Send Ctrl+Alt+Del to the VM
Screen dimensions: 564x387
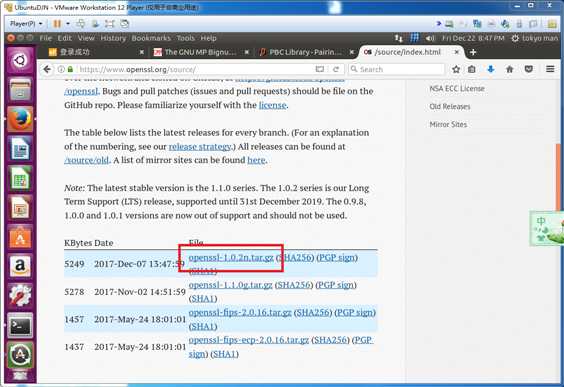click(x=81, y=24)
